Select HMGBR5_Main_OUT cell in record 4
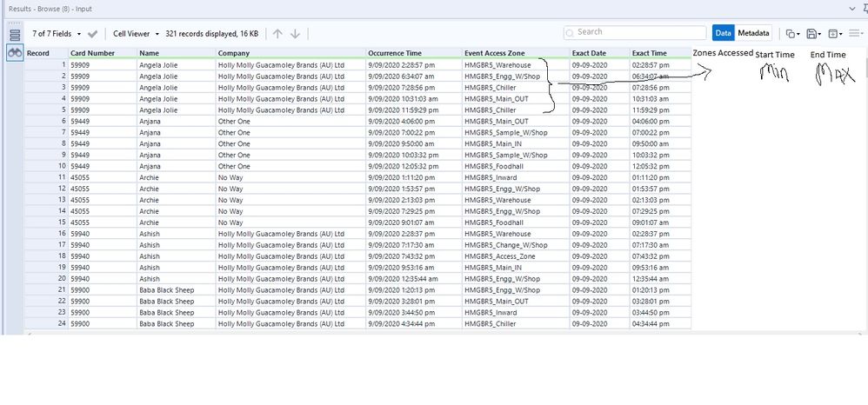 tap(516, 99)
